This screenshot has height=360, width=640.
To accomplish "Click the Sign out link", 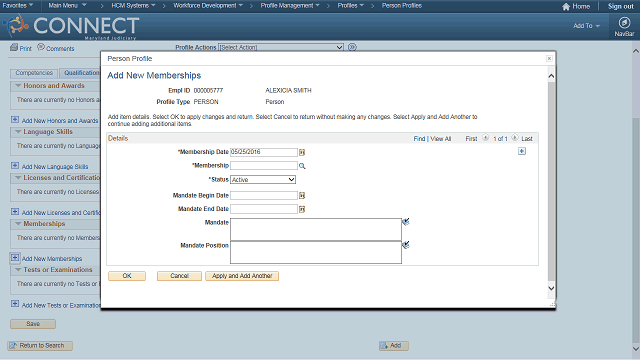I will 620,7.
